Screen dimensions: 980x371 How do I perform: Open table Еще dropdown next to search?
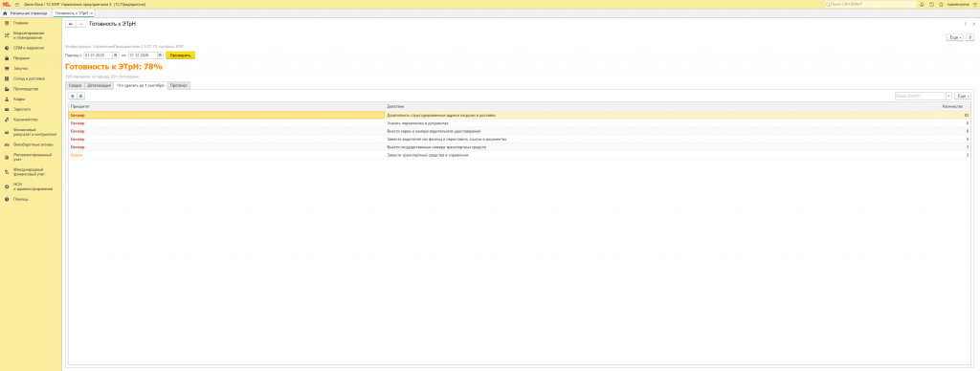point(963,97)
